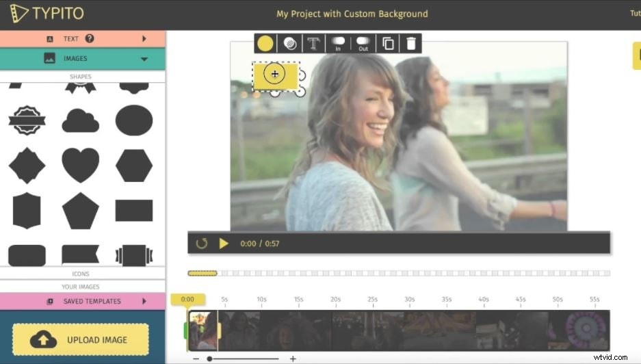Screen dimensions: 641x364
Task: Select the last timeline thumbnail with wheel
Action: (579, 330)
